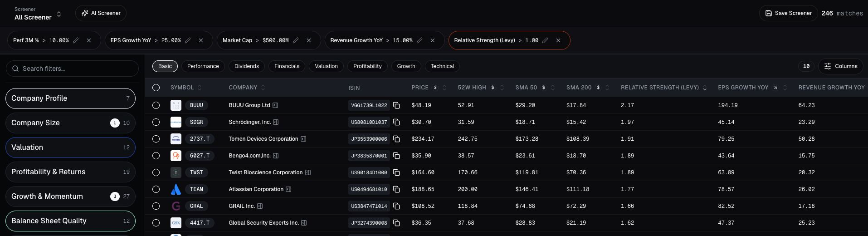
Task: Select the GRAL row checkbox
Action: tap(156, 206)
